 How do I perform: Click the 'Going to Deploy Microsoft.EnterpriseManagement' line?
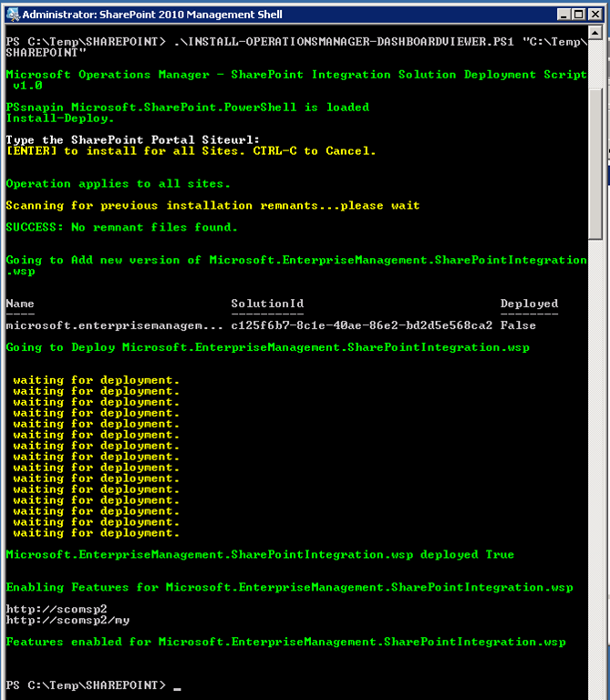tap(267, 347)
